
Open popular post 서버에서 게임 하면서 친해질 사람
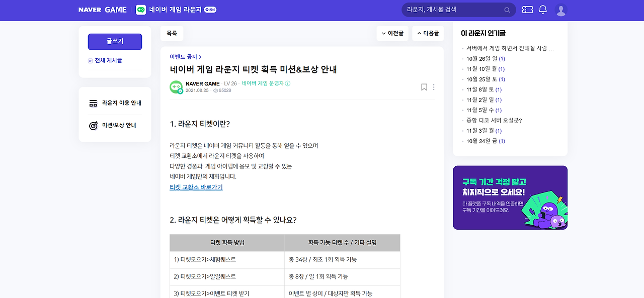coord(510,48)
